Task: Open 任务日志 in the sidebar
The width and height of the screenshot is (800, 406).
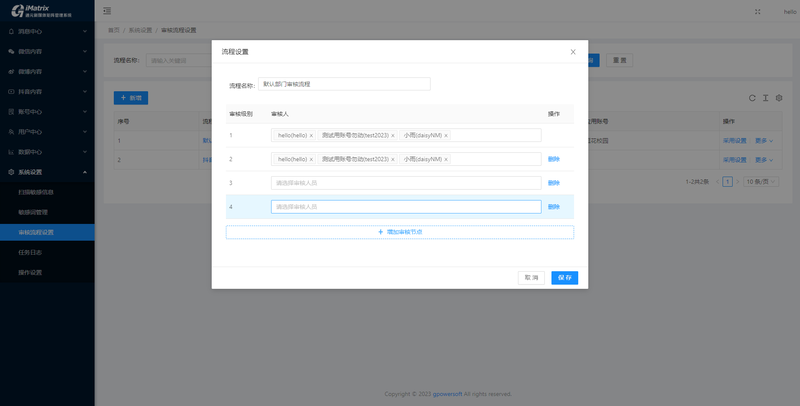Action: tap(30, 252)
